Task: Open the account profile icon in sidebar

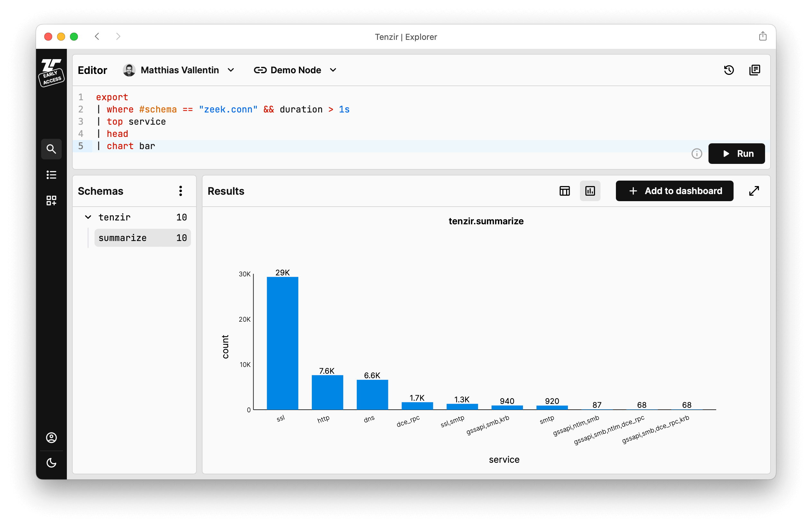Action: click(x=51, y=438)
